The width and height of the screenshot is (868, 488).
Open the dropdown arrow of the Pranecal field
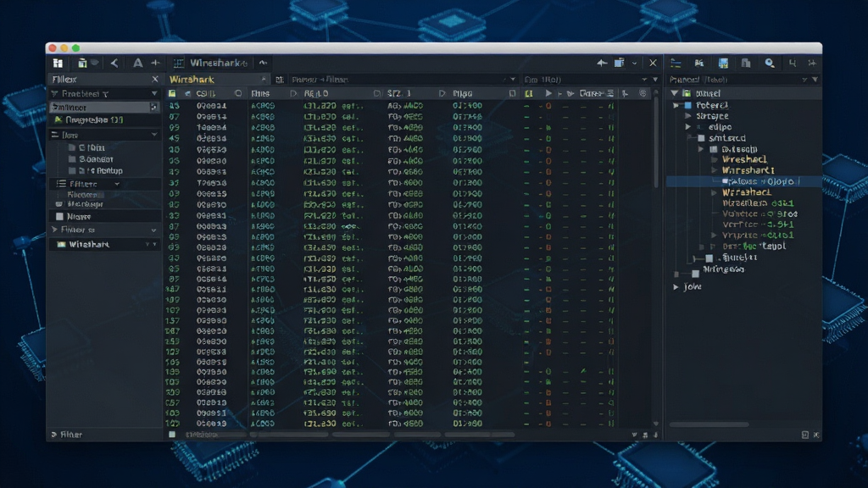815,80
